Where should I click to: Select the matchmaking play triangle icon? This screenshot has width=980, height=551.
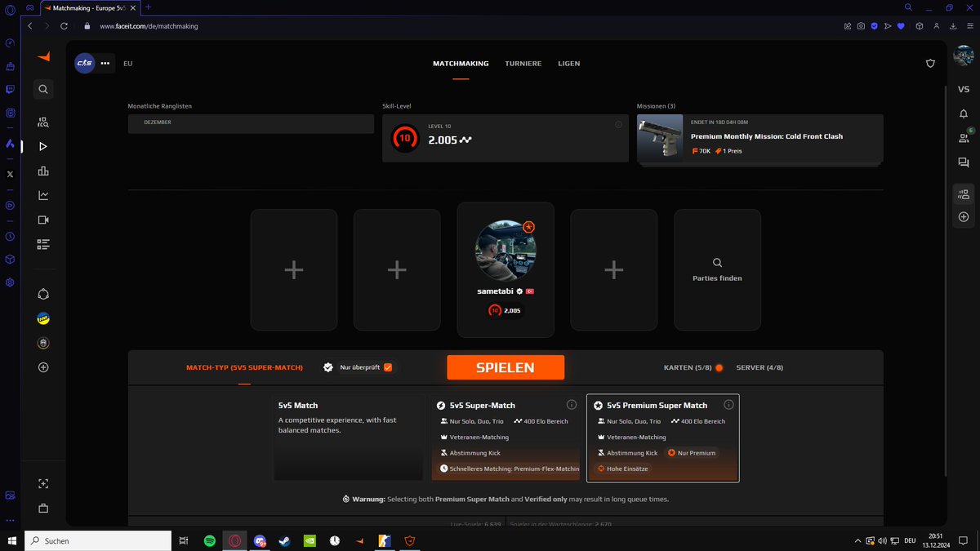pyautogui.click(x=43, y=147)
